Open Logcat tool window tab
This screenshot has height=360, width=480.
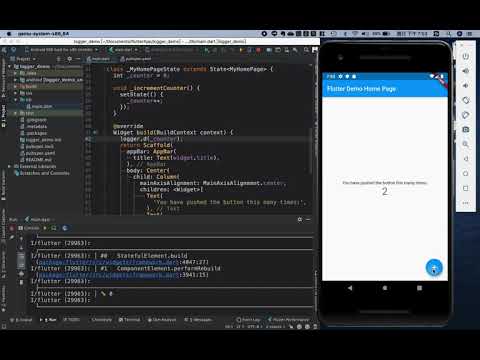[x=21, y=320]
